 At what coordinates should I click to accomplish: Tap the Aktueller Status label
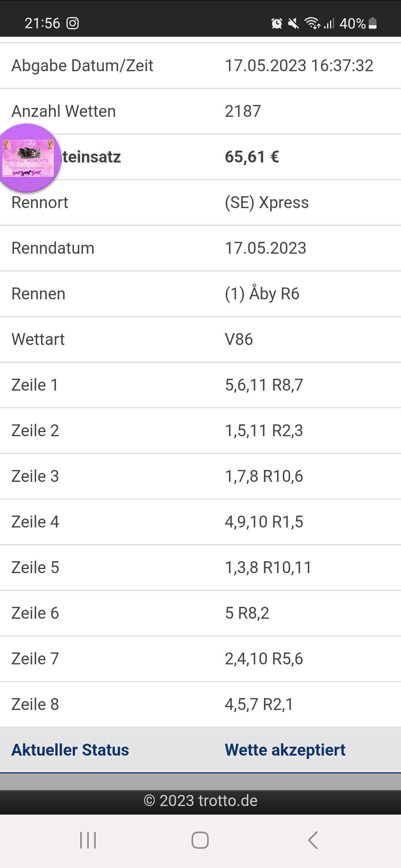[x=70, y=750]
